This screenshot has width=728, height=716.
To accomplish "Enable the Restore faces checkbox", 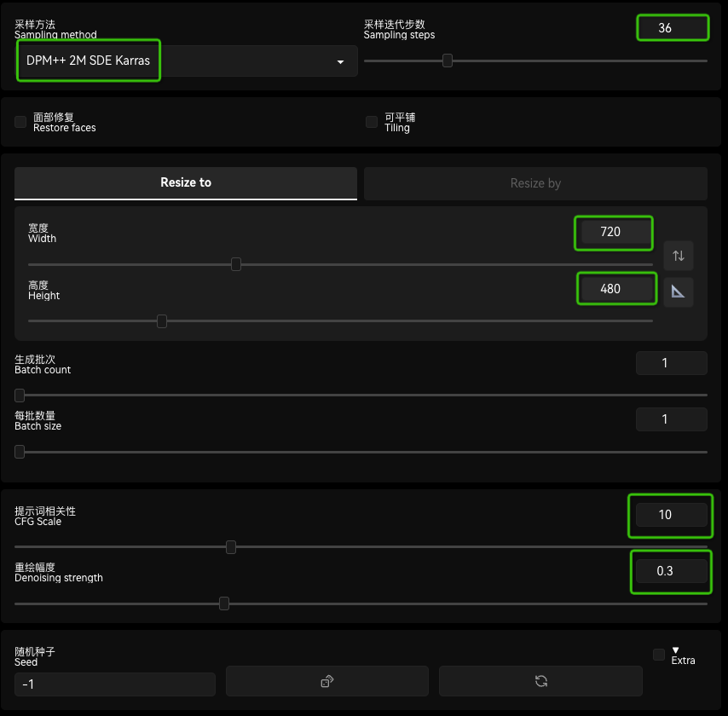I will [x=20, y=122].
